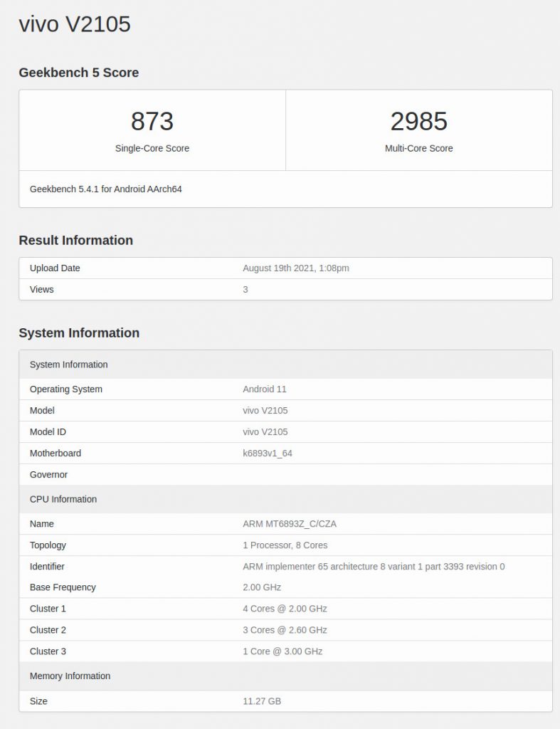The width and height of the screenshot is (560, 729).
Task: Click the System Information table header row
Action: [x=285, y=364]
